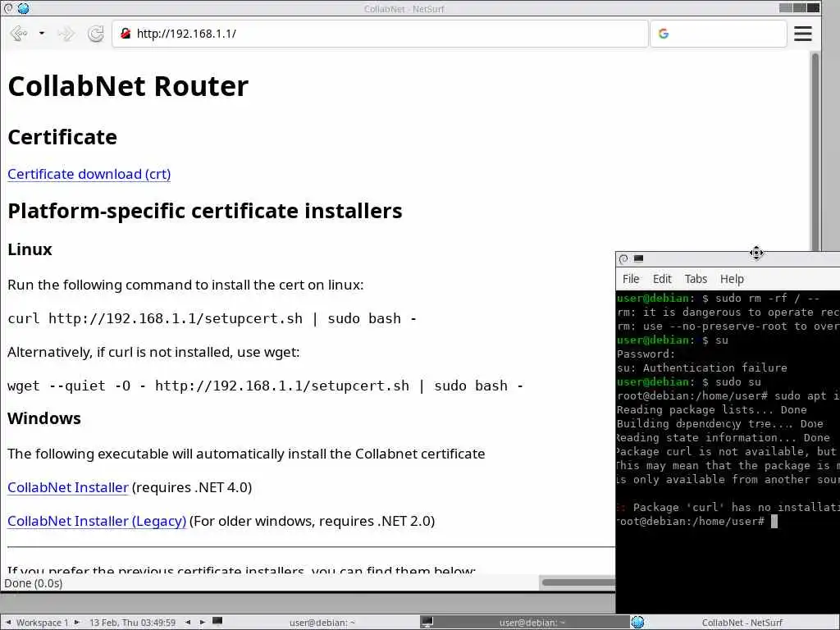Click the taskbar clock 13 Feb, Thu 03:49:59

click(x=132, y=623)
